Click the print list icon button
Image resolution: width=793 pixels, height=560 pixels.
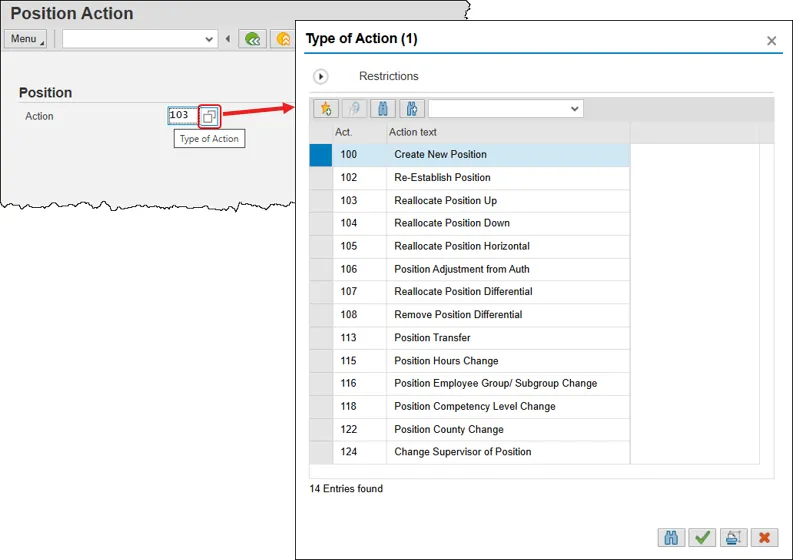click(733, 537)
